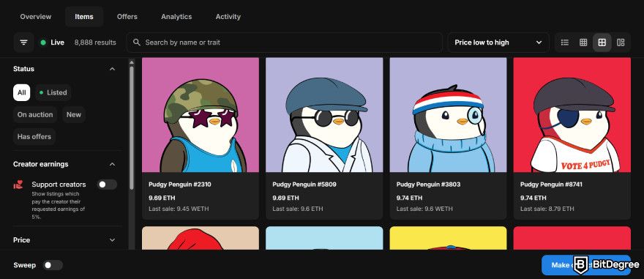Open the Pudgy Penguin #5809 title link
This screenshot has width=644, height=279.
[x=304, y=185]
